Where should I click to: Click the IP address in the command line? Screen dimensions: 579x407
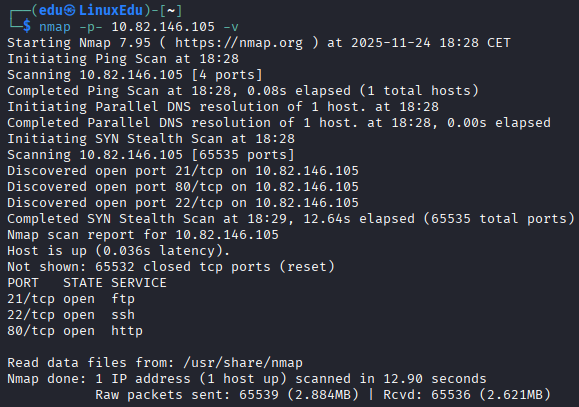[x=163, y=27]
